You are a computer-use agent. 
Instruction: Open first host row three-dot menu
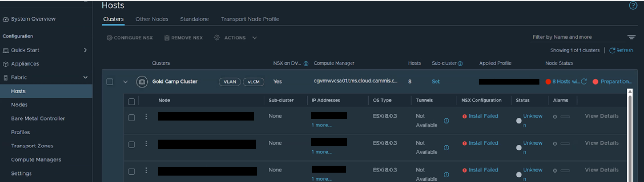pyautogui.click(x=146, y=117)
